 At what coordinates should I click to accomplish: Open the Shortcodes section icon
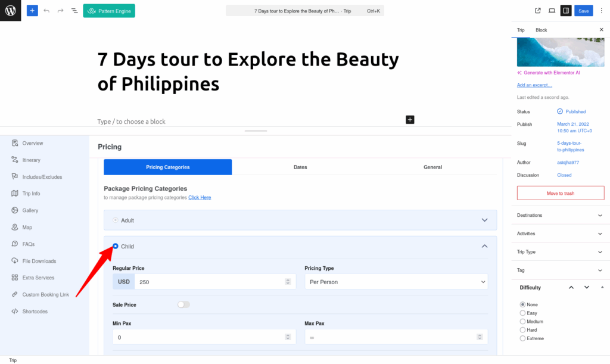click(15, 311)
